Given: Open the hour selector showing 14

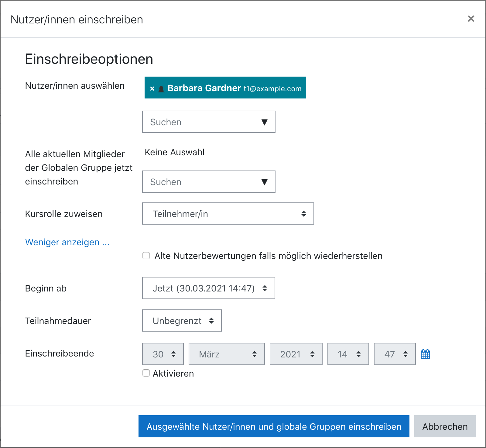Looking at the screenshot, I should pyautogui.click(x=348, y=354).
